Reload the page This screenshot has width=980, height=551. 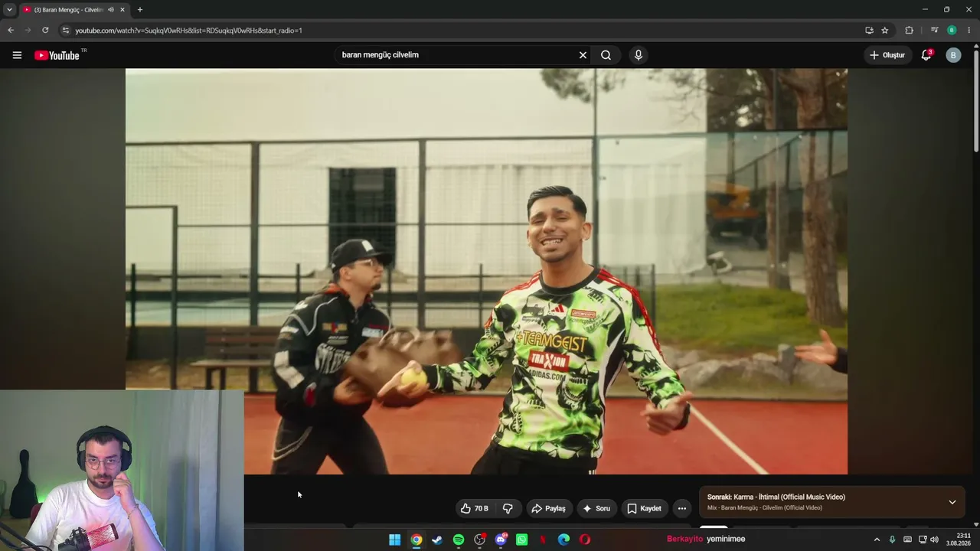(x=45, y=31)
